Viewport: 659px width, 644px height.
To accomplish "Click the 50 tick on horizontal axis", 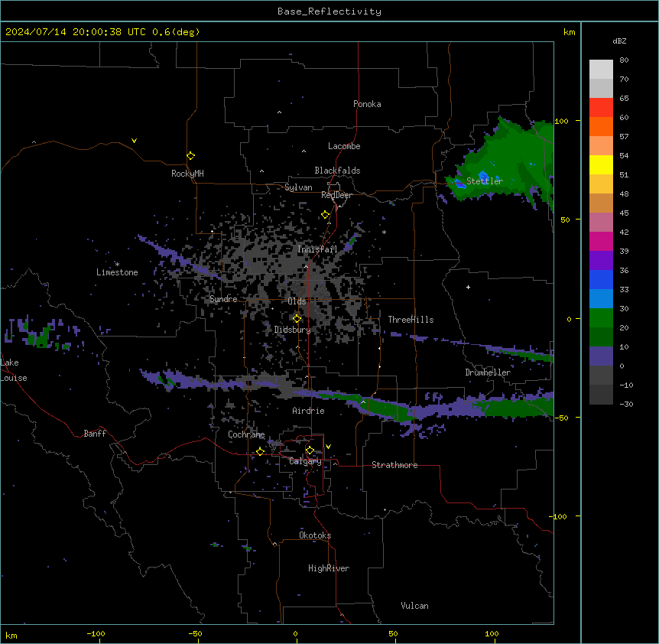I will pyautogui.click(x=392, y=633).
